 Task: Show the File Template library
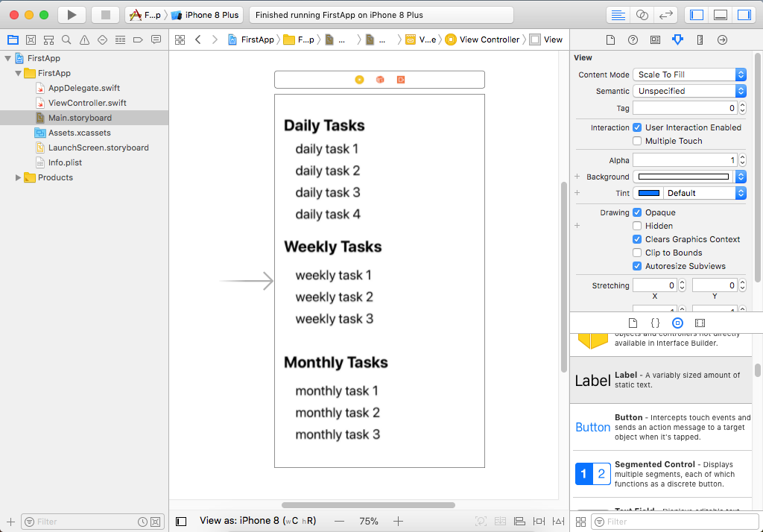tap(633, 323)
